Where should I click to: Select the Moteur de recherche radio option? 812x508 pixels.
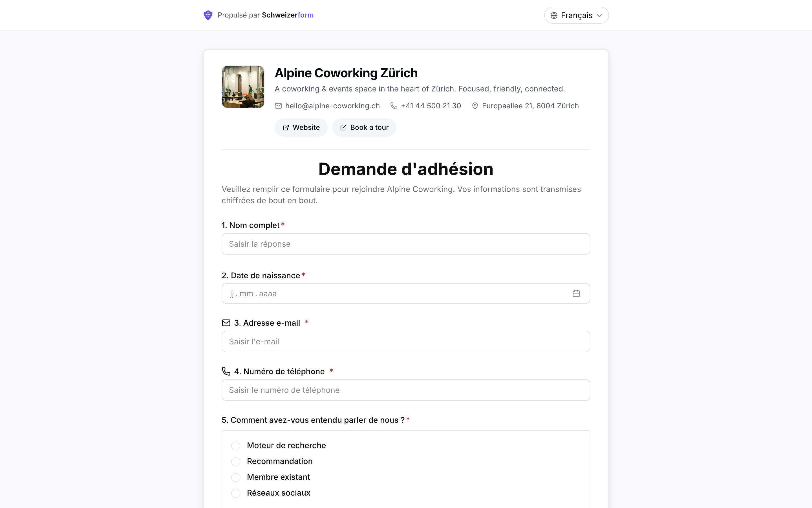(x=235, y=446)
